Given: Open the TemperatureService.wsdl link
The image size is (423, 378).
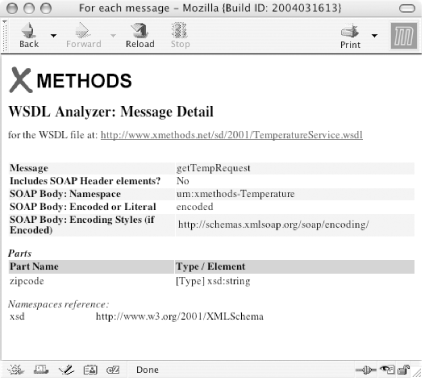Looking at the screenshot, I should coord(231,135).
